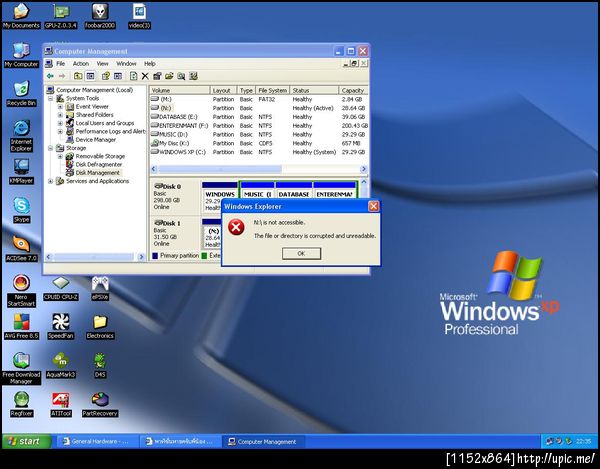Sort by the Volume column header
The height and width of the screenshot is (469, 600).
tap(179, 90)
